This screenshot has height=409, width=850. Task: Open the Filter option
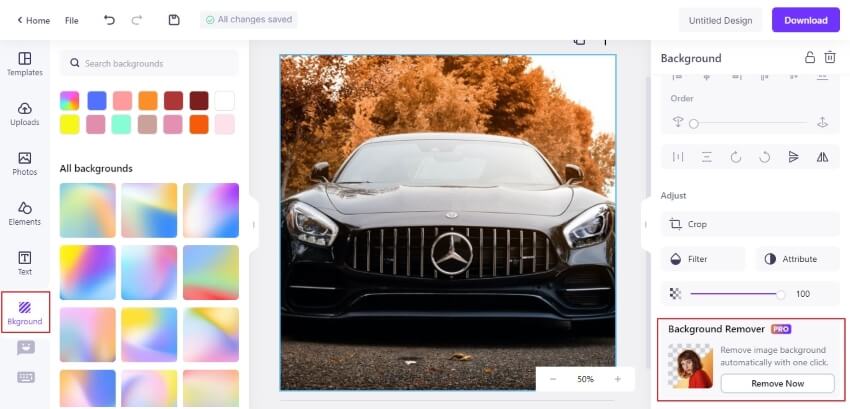click(703, 259)
